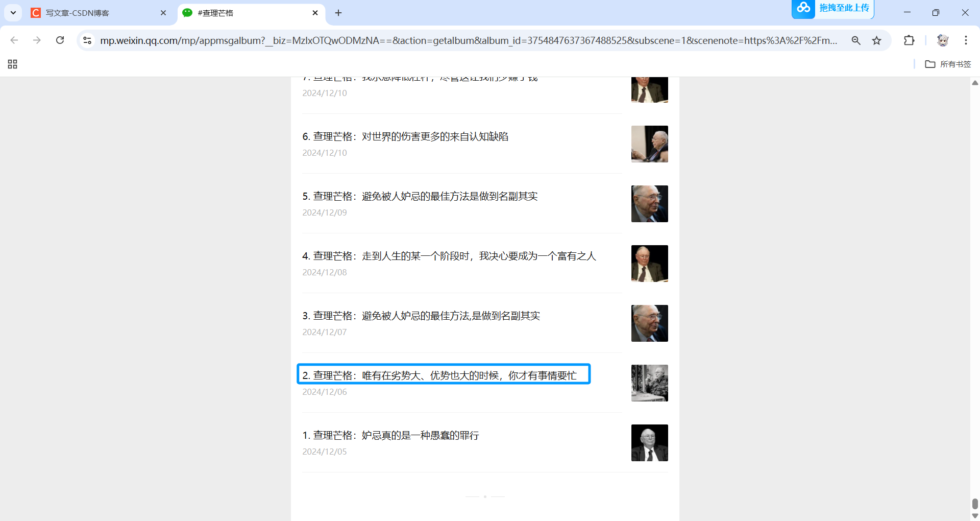Switch to the #查理芒格 tab
The image size is (980, 521).
coord(251,13)
